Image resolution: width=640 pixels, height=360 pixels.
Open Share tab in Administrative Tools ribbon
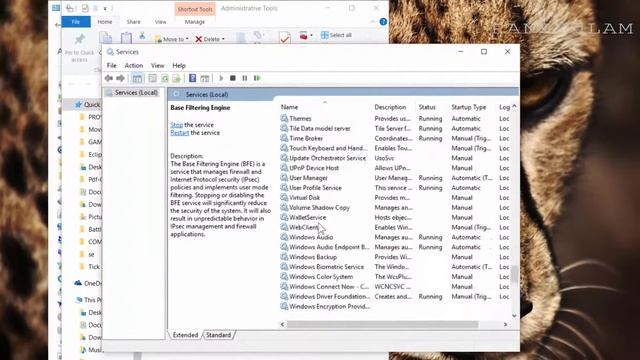click(133, 22)
